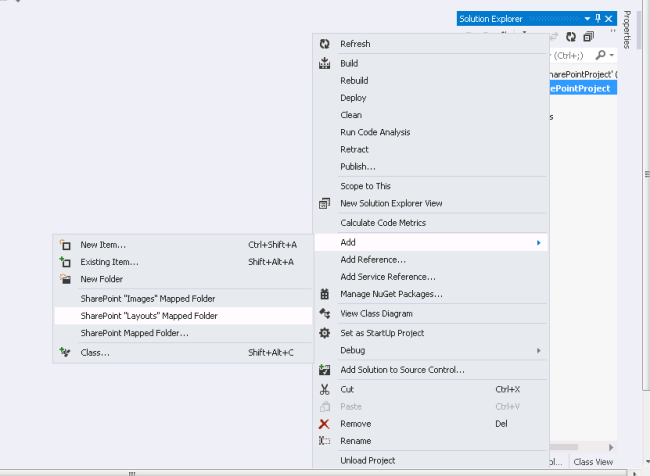Click the Class icon in submenu
Image resolution: width=650 pixels, height=476 pixels.
pyautogui.click(x=65, y=352)
